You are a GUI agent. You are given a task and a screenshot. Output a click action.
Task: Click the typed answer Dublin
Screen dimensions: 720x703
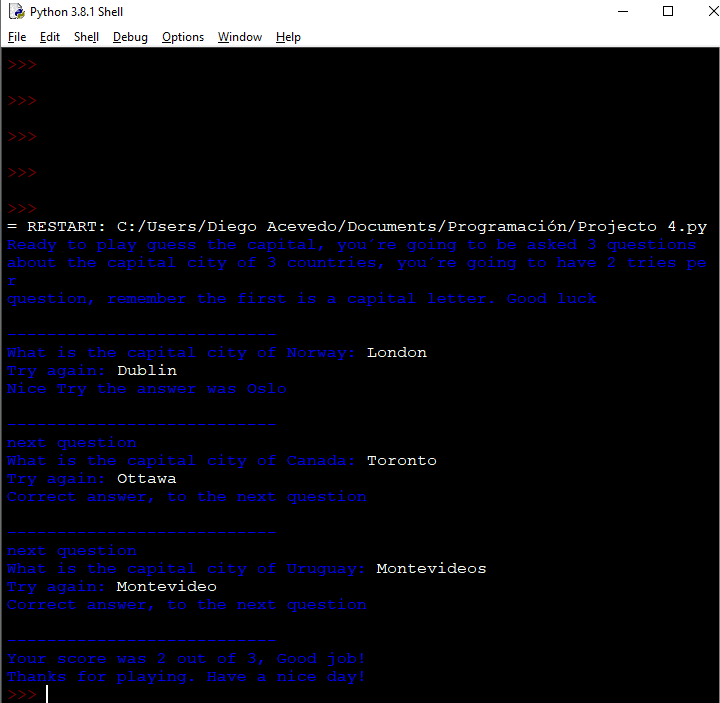[146, 371]
